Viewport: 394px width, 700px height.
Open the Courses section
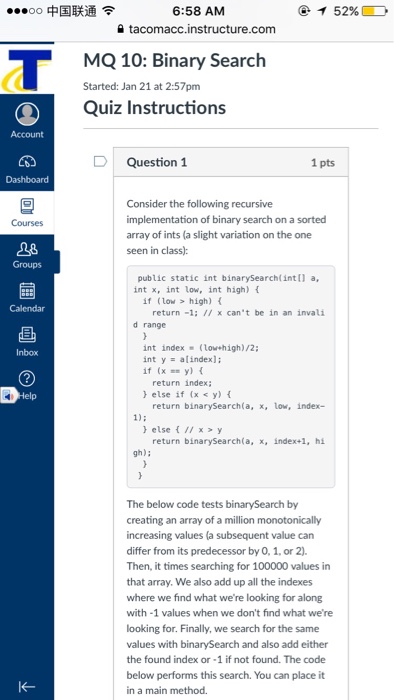pos(27,213)
